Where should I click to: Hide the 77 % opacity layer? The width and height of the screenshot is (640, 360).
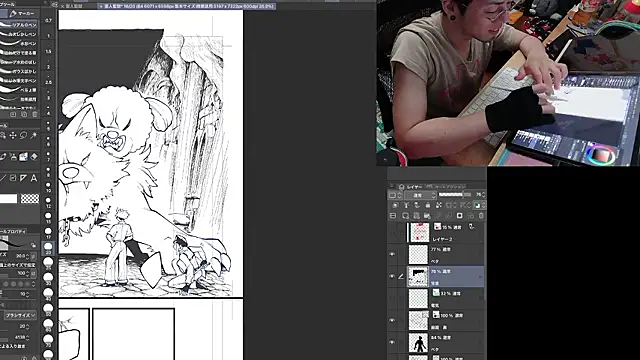392,254
